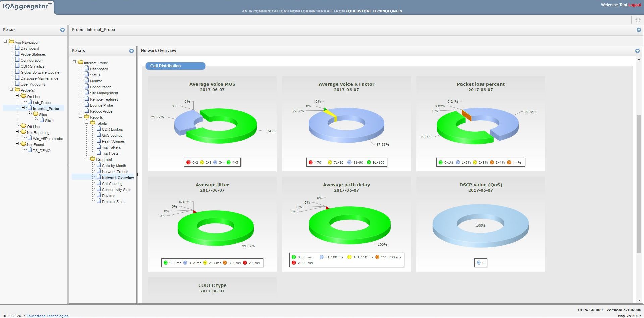644x318 pixels.
Task: Open Dashboard under Agg Navigation
Action: pyautogui.click(x=30, y=48)
